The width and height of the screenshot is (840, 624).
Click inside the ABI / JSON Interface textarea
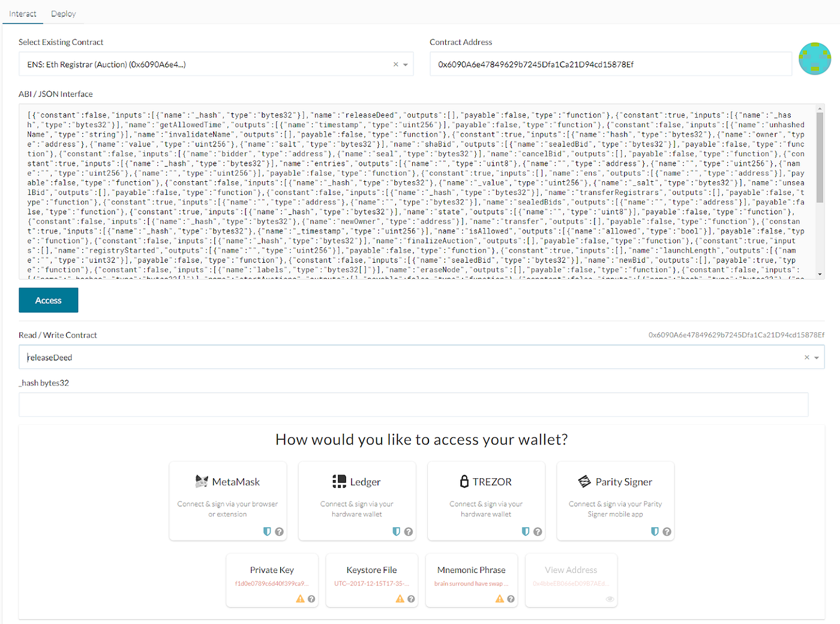(x=416, y=192)
